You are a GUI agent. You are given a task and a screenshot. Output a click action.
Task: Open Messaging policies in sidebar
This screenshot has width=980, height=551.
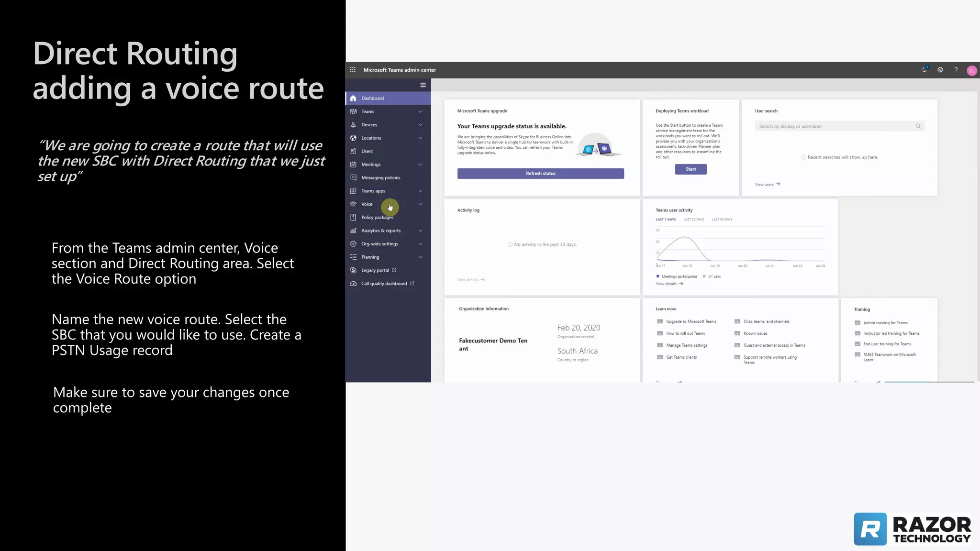[x=388, y=177]
